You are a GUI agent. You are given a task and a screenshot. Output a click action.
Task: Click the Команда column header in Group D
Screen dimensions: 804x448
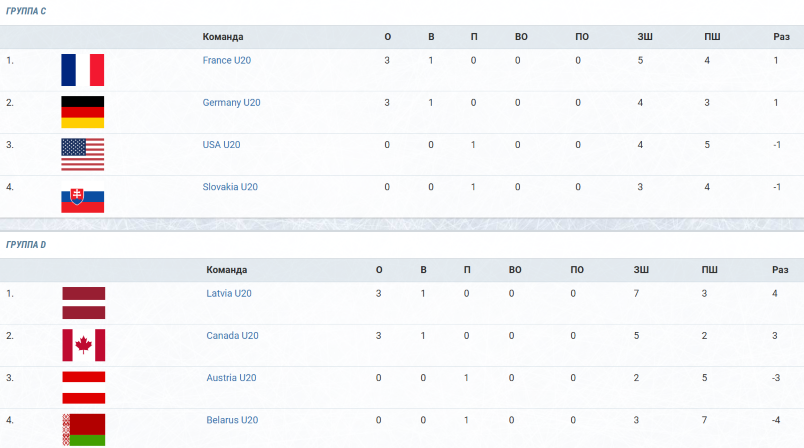click(x=227, y=270)
